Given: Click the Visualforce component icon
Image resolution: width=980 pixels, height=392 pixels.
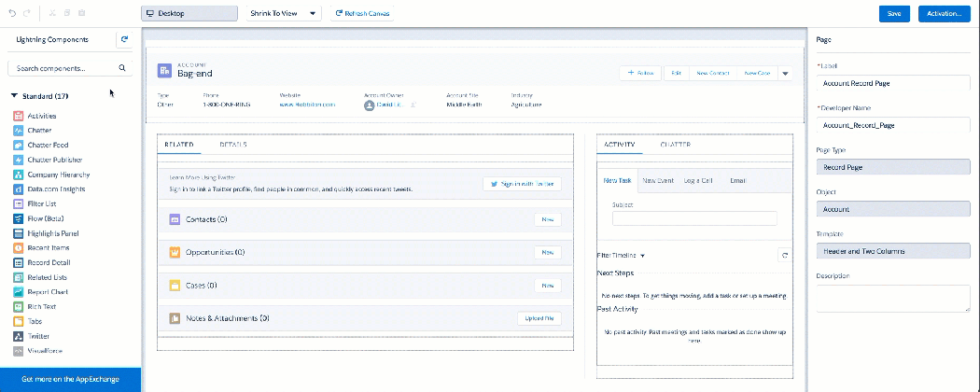Looking at the screenshot, I should point(18,351).
